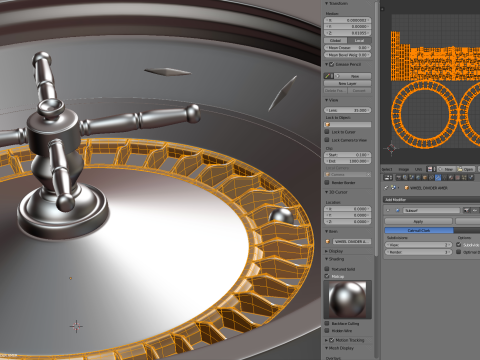Collapse the 3D Cursor panel

[327, 192]
